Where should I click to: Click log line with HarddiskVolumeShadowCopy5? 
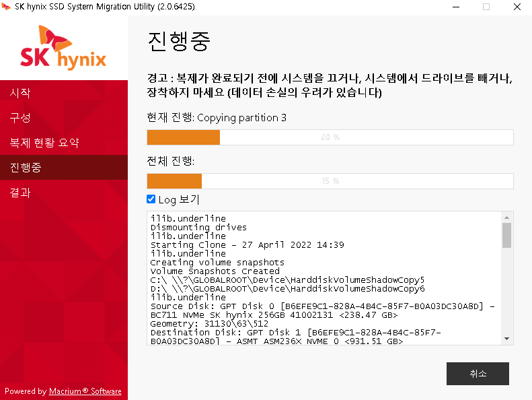click(287, 280)
